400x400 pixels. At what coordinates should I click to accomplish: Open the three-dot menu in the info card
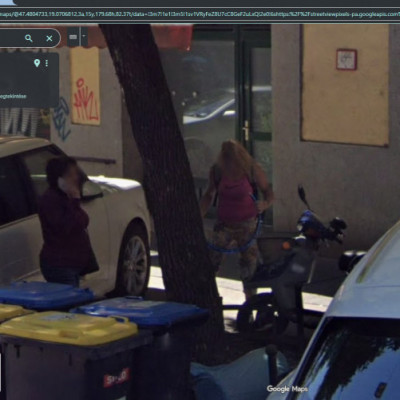[x=47, y=63]
